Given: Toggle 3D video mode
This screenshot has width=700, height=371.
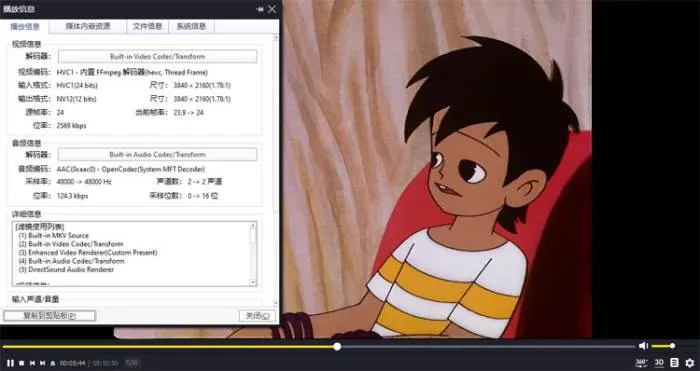Looking at the screenshot, I should (x=659, y=363).
